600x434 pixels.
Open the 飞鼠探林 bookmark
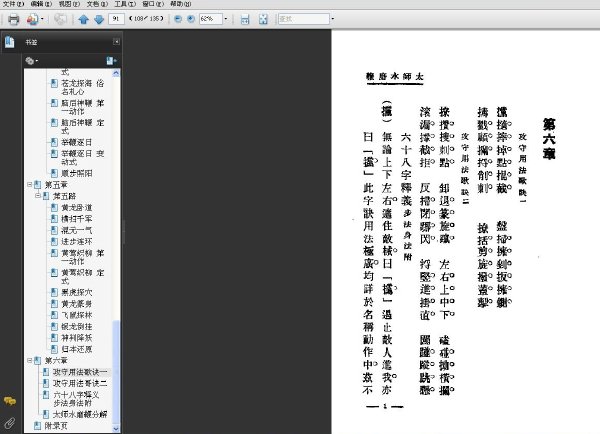[77, 315]
